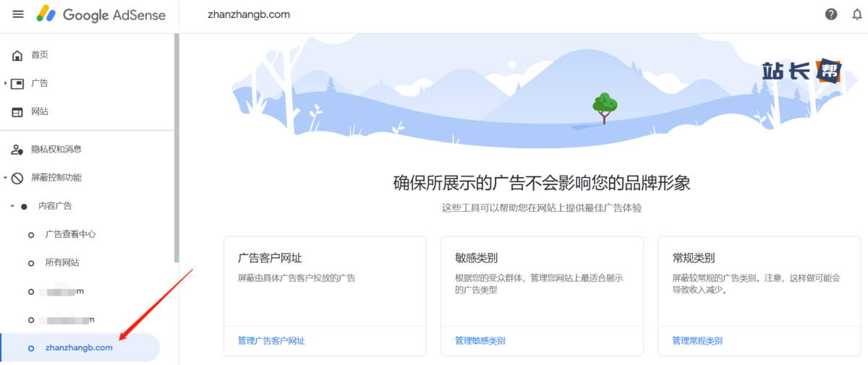
Task: Open 广告查看中心 in sidebar
Action: [x=70, y=234]
